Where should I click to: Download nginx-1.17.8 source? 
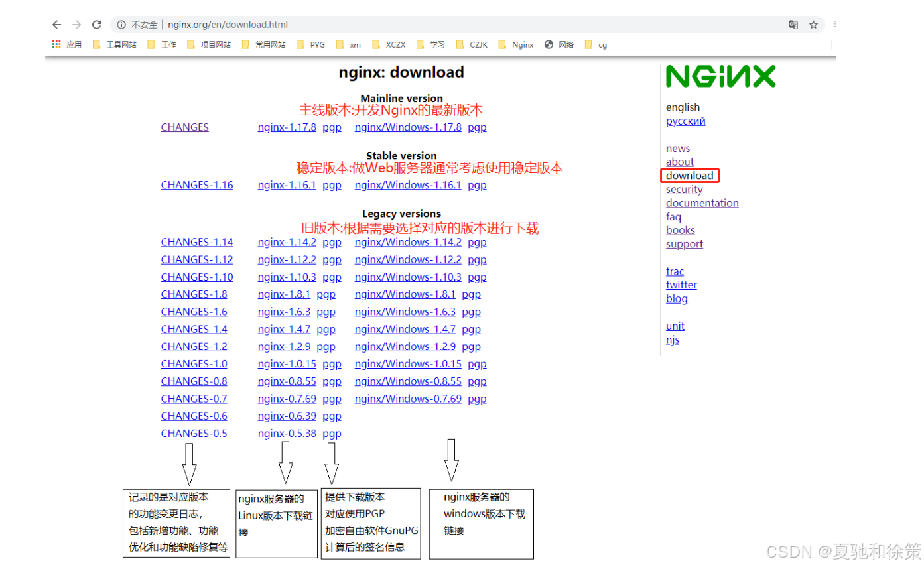[287, 127]
